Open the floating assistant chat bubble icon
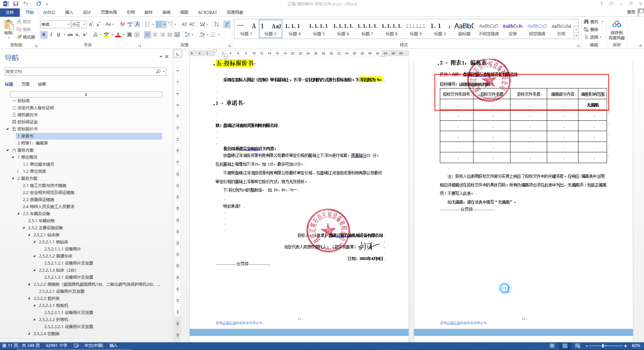Screen dimensions: 644x350 point(504,288)
